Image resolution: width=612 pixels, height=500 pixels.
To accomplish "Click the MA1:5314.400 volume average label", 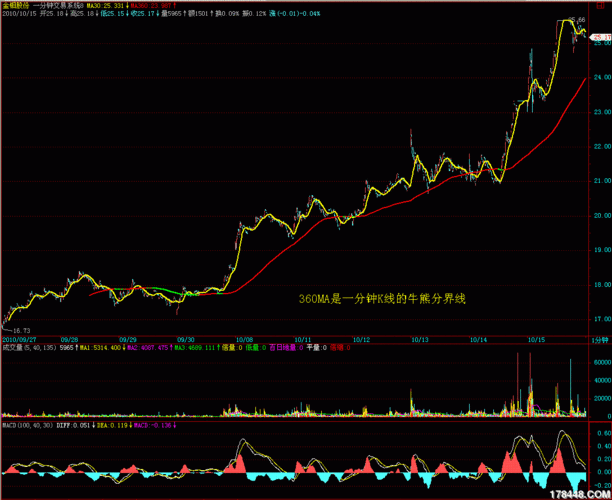I will pos(100,348).
